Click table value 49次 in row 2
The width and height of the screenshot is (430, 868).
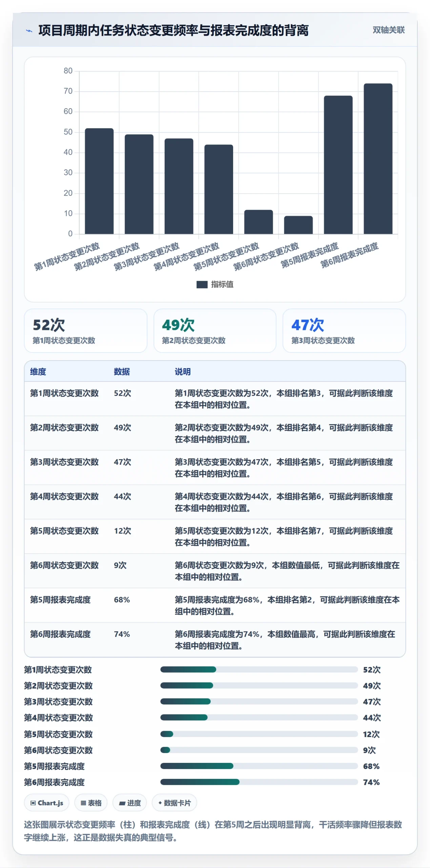point(122,428)
